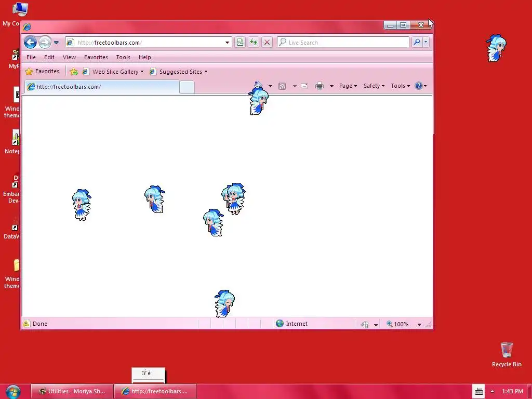Click the 1:43 PM taskbar clock

point(512,391)
